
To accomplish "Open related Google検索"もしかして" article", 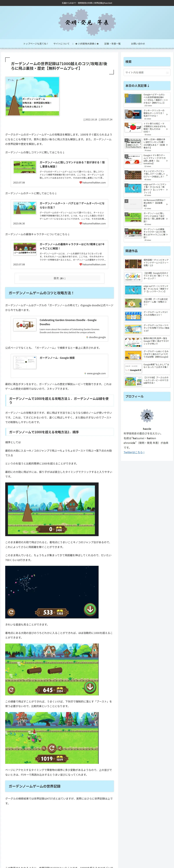I will pyautogui.click(x=147, y=369).
